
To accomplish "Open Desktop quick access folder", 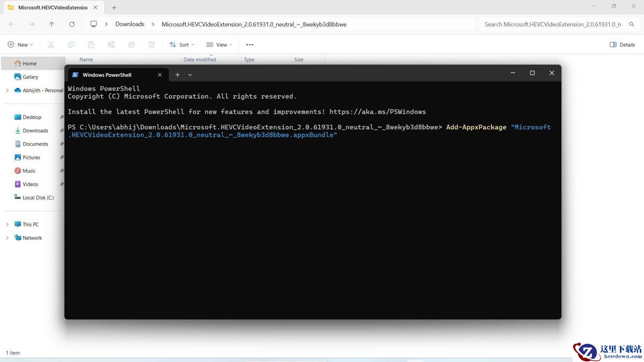I will pos(33,117).
